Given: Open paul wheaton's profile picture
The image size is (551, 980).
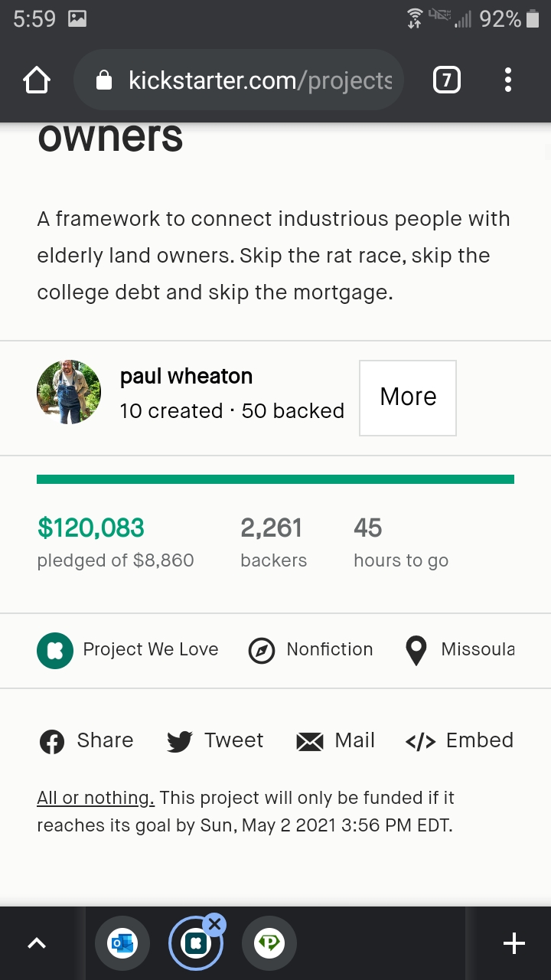Looking at the screenshot, I should tap(69, 392).
